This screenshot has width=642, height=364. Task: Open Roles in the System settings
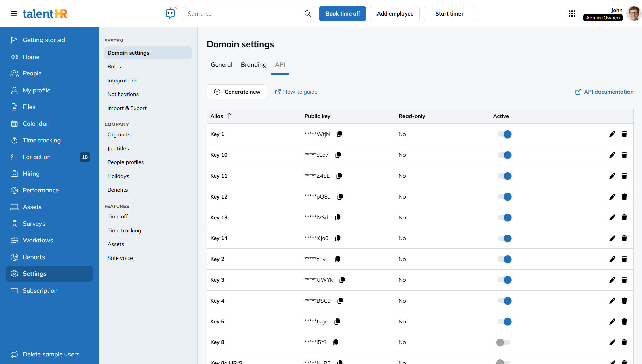[x=114, y=66]
